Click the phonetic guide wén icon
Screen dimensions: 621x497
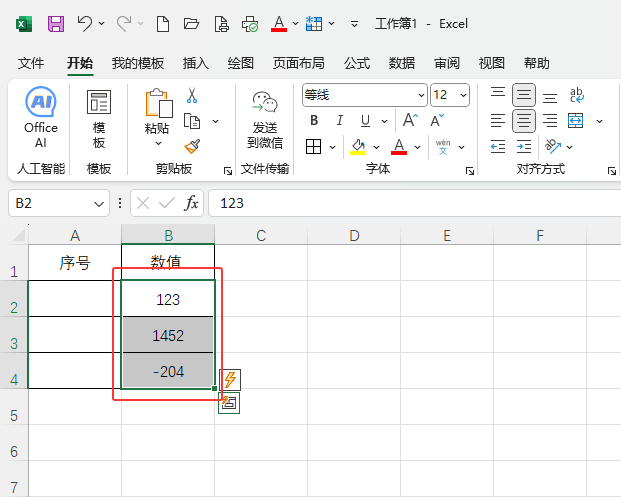(x=443, y=147)
